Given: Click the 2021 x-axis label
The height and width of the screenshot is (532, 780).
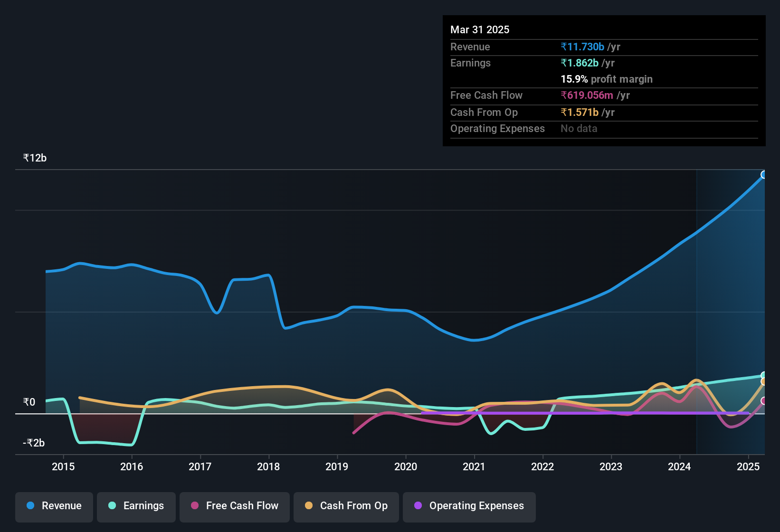Looking at the screenshot, I should click(474, 466).
